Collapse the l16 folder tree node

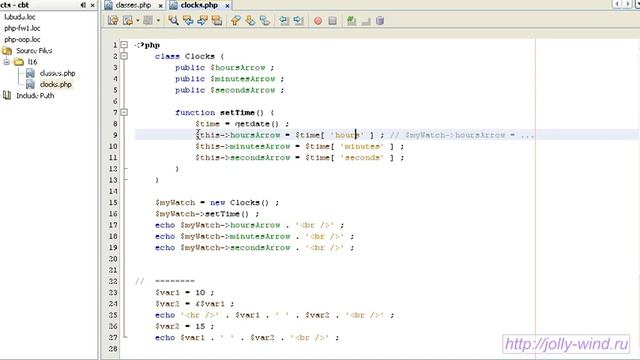(7, 62)
